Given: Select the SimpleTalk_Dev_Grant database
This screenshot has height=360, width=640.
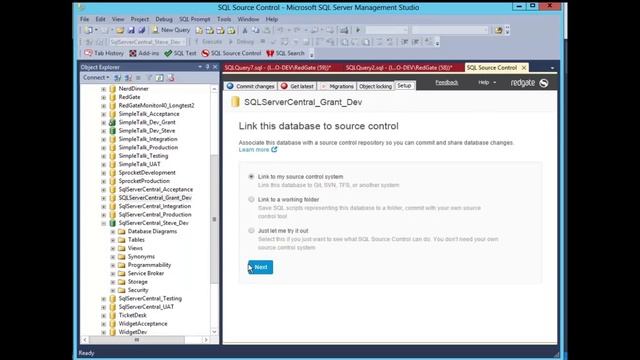Looking at the screenshot, I should pyautogui.click(x=147, y=122).
